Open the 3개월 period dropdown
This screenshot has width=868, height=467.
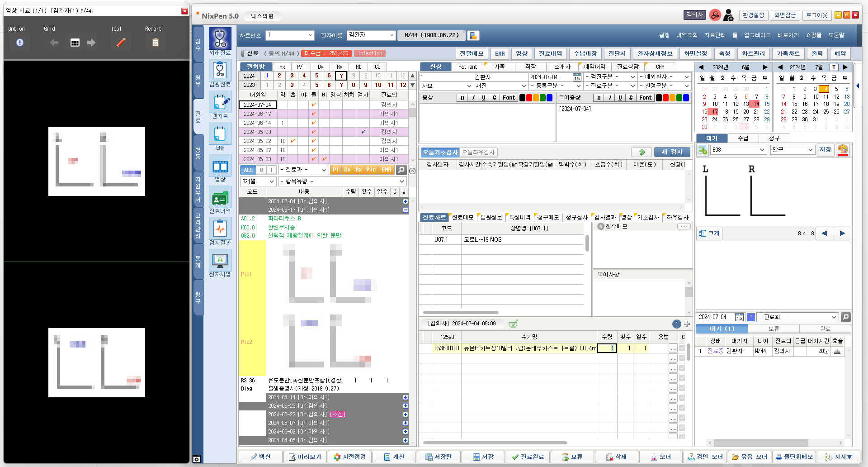coord(258,181)
